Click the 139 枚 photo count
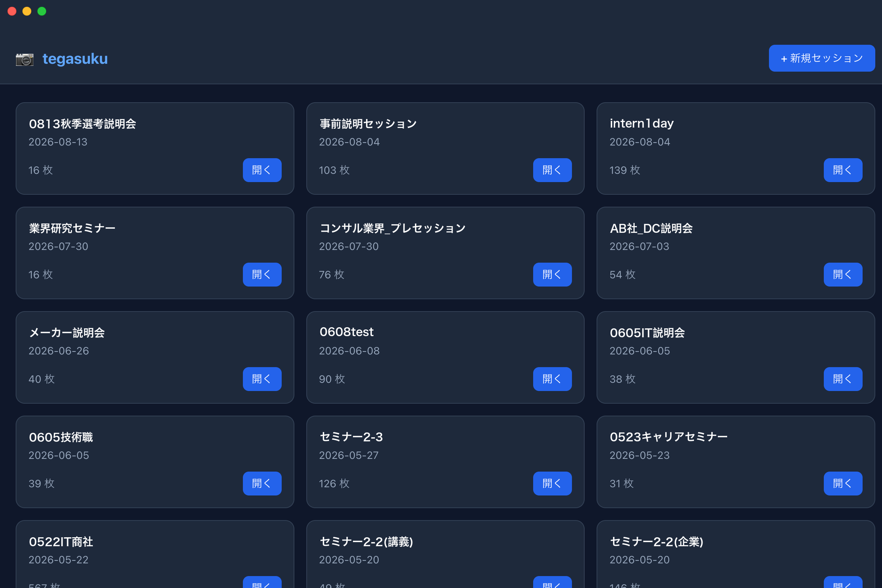The image size is (882, 588). pos(624,170)
